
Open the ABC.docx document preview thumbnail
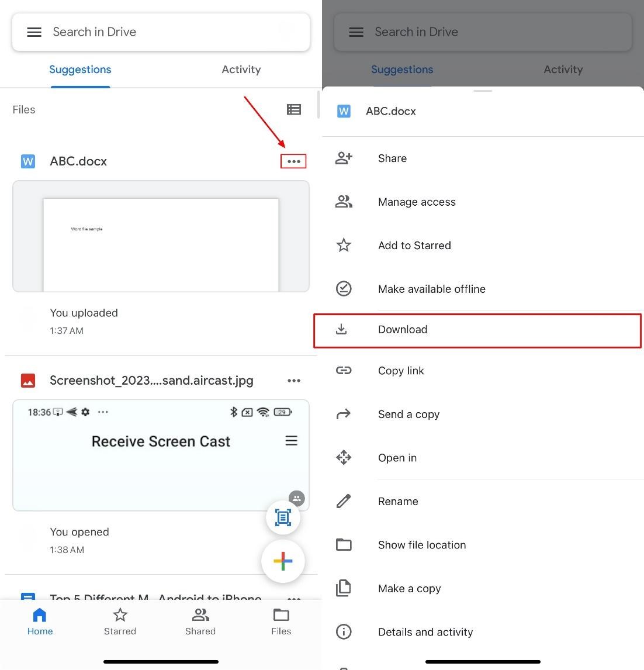(161, 236)
